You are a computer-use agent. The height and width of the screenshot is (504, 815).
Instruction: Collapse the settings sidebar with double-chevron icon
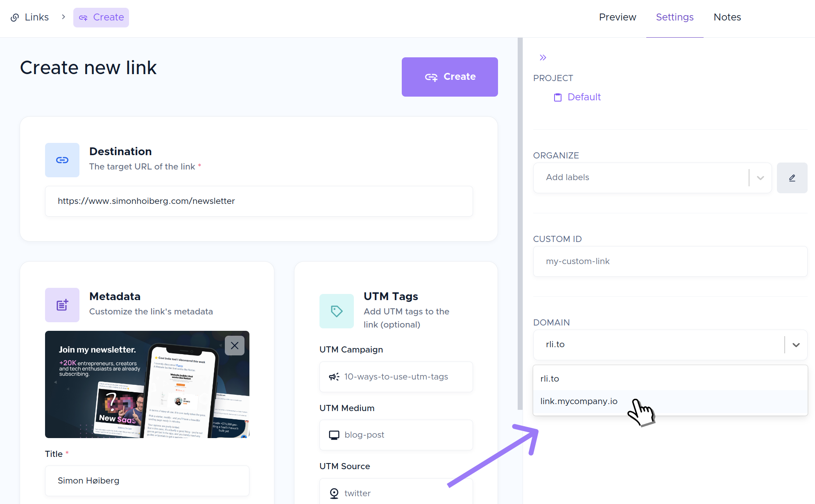(543, 58)
